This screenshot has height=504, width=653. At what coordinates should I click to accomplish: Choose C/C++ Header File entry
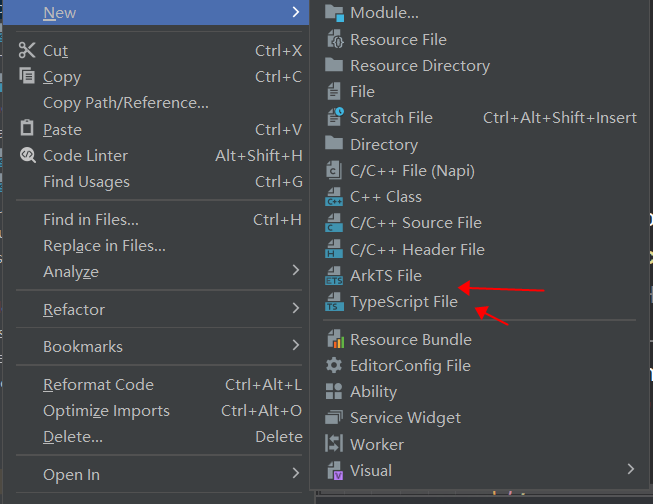[x=417, y=250]
